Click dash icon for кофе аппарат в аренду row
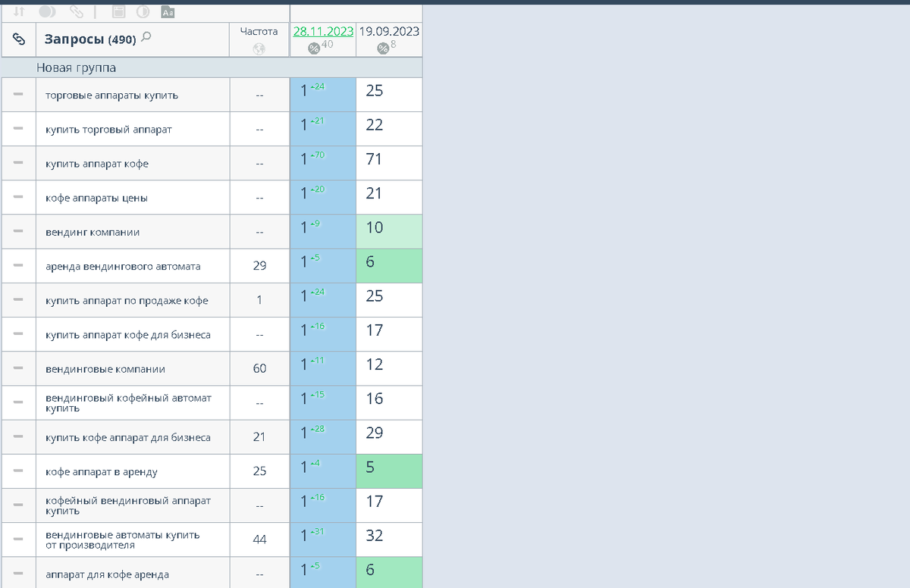The image size is (910, 588). tap(18, 471)
